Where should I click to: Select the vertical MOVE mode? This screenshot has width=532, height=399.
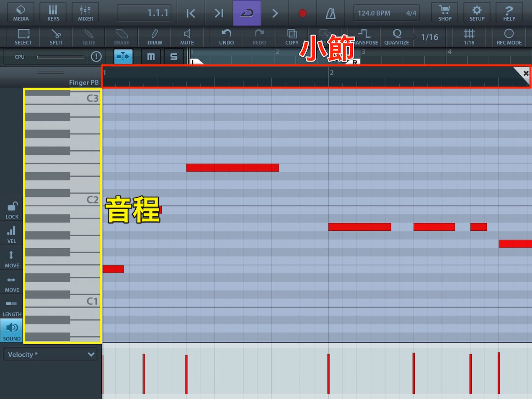tap(12, 259)
